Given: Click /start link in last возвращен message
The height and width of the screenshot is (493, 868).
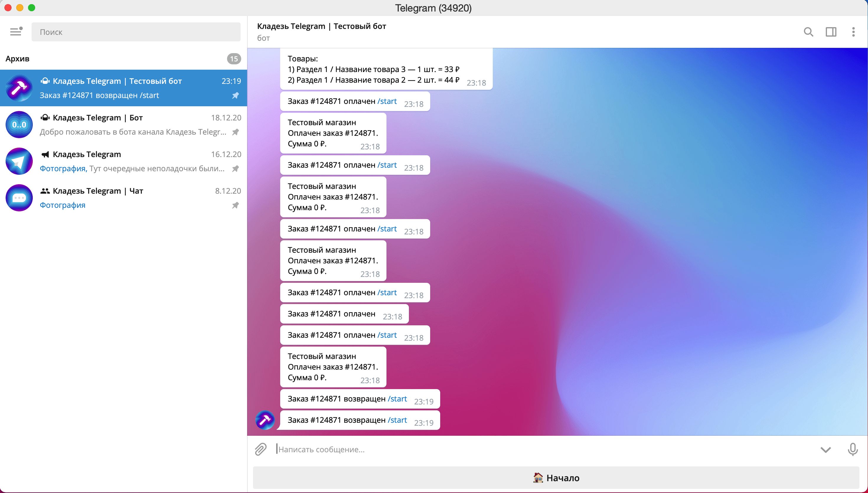Looking at the screenshot, I should (397, 420).
